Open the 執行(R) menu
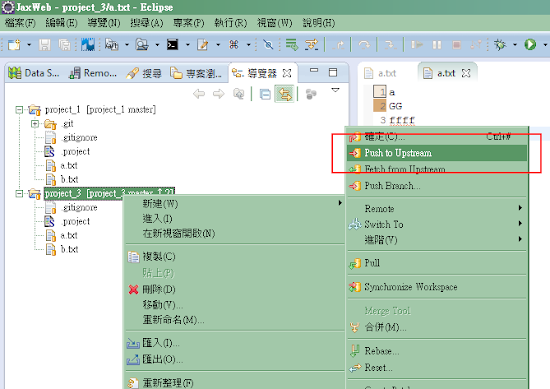The height and width of the screenshot is (389, 550). click(230, 23)
